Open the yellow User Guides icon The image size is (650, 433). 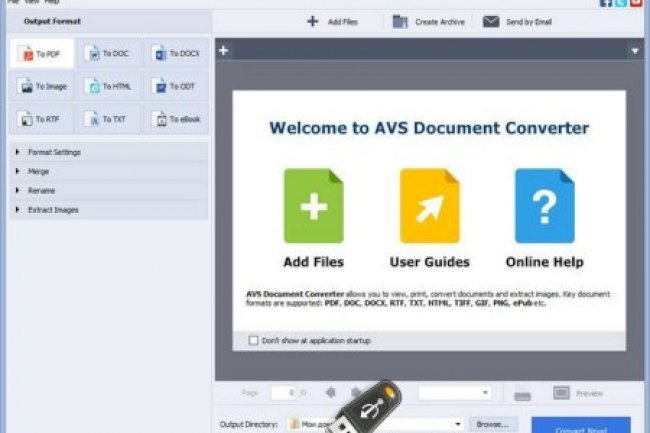pos(429,205)
